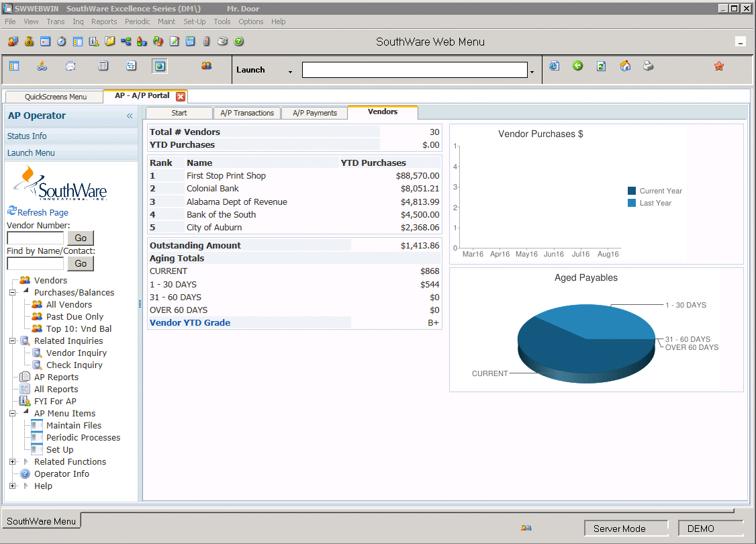Image resolution: width=756 pixels, height=544 pixels.
Task: Click the mobile phone toolbar icon
Action: pos(206,42)
